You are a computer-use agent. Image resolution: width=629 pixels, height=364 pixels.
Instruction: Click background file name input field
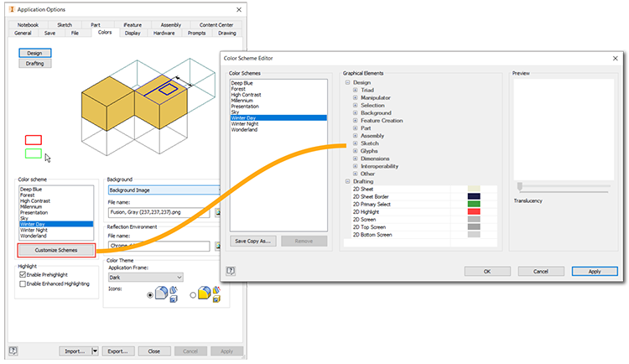pos(159,212)
